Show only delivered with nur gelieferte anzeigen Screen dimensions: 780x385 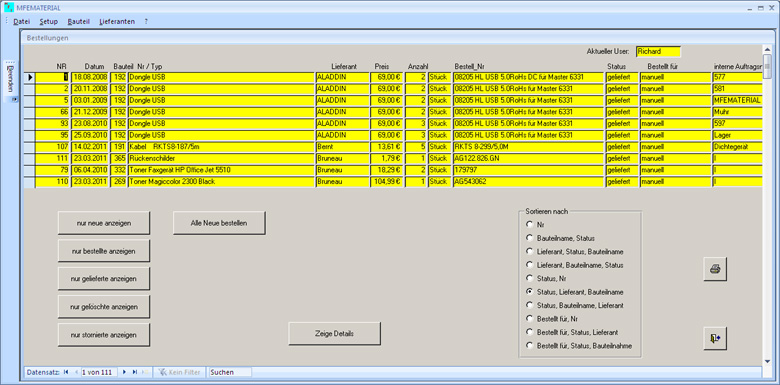pyautogui.click(x=103, y=279)
